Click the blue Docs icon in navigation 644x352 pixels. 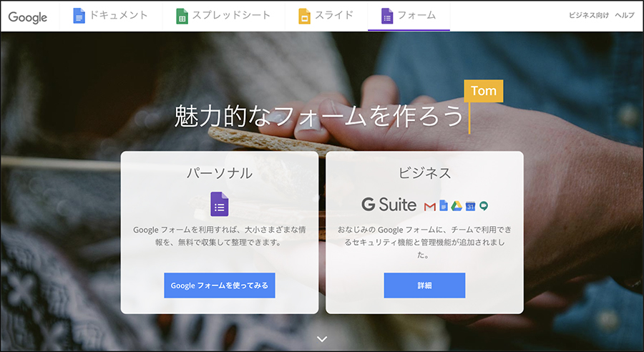tap(79, 16)
